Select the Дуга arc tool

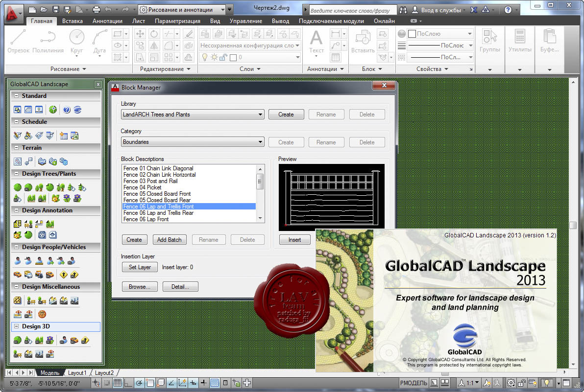(x=99, y=42)
